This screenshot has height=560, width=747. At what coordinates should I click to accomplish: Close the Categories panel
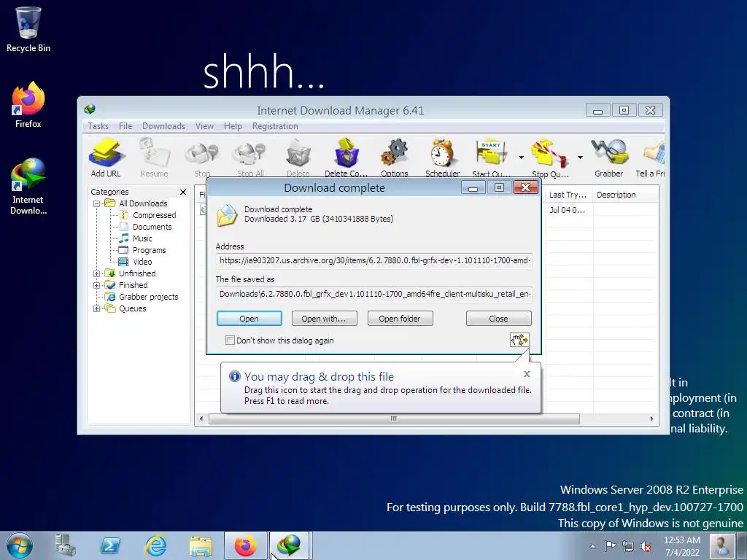(x=183, y=192)
